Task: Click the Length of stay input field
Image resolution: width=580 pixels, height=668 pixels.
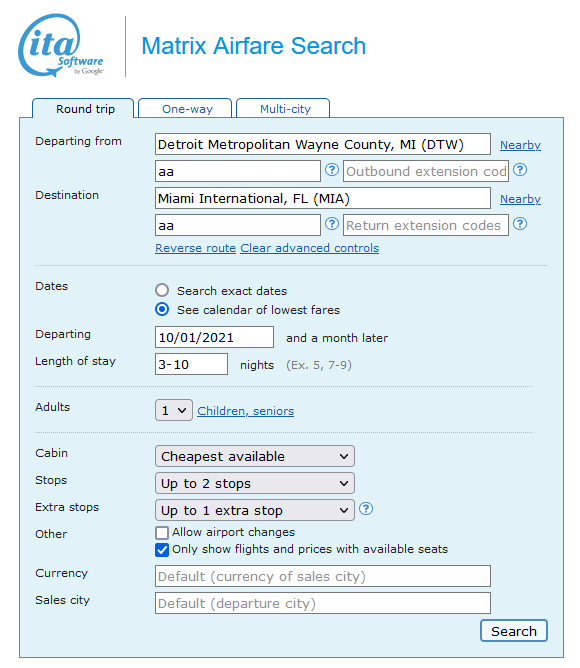Action: pyautogui.click(x=191, y=364)
